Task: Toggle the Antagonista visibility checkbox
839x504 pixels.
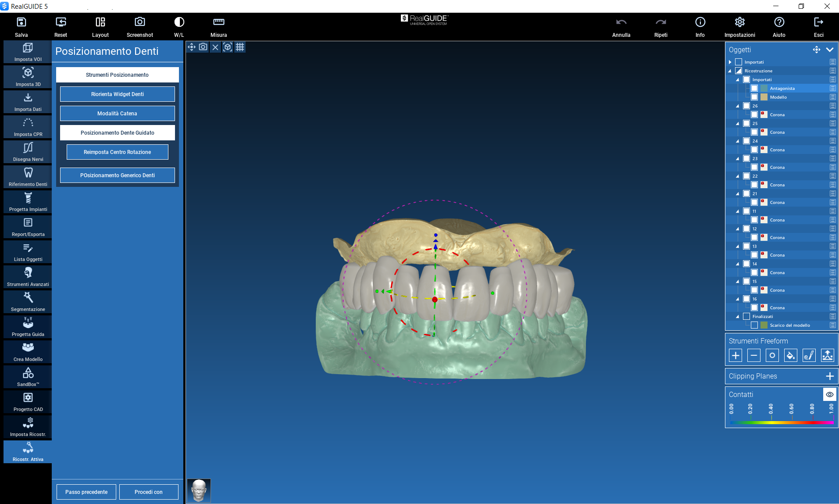Action: coord(754,89)
